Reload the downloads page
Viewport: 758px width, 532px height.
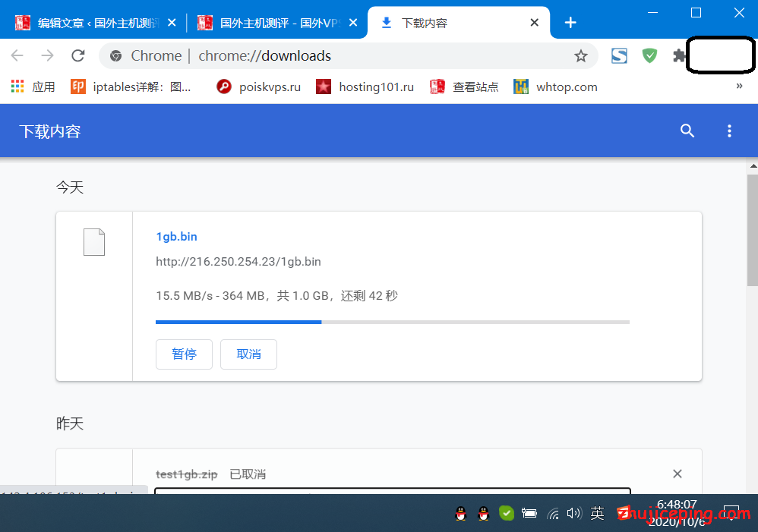[x=77, y=55]
